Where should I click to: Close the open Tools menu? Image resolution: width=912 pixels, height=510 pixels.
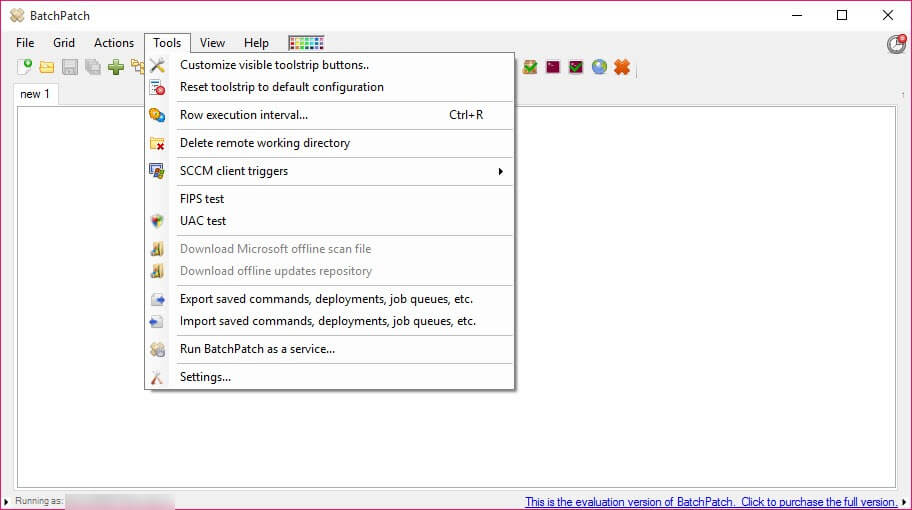point(167,43)
